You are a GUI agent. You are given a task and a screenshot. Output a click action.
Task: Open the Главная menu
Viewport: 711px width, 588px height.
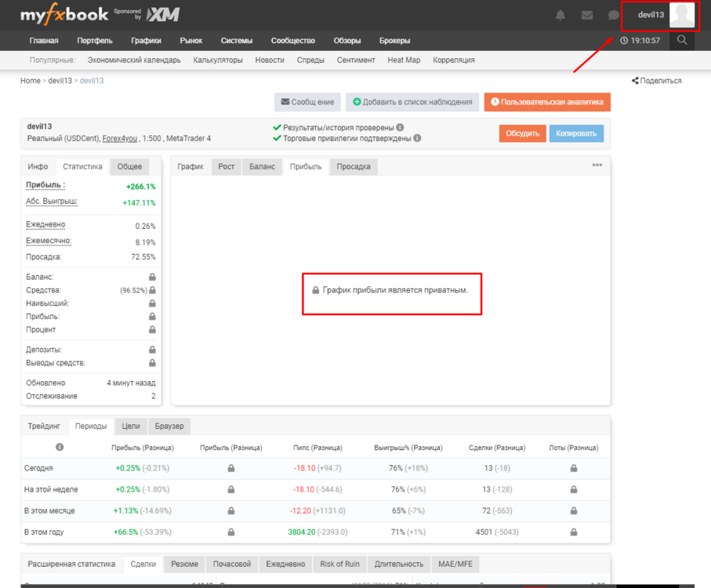pyautogui.click(x=44, y=40)
